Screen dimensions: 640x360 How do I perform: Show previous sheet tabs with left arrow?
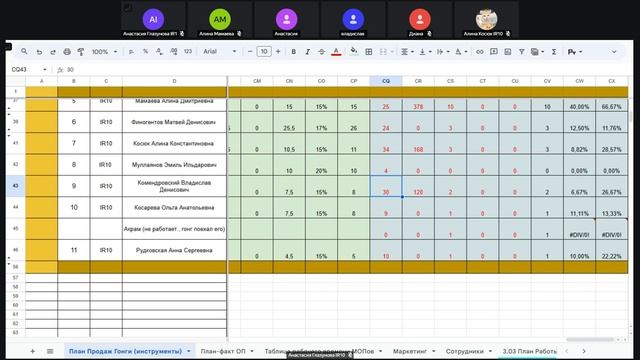click(567, 351)
